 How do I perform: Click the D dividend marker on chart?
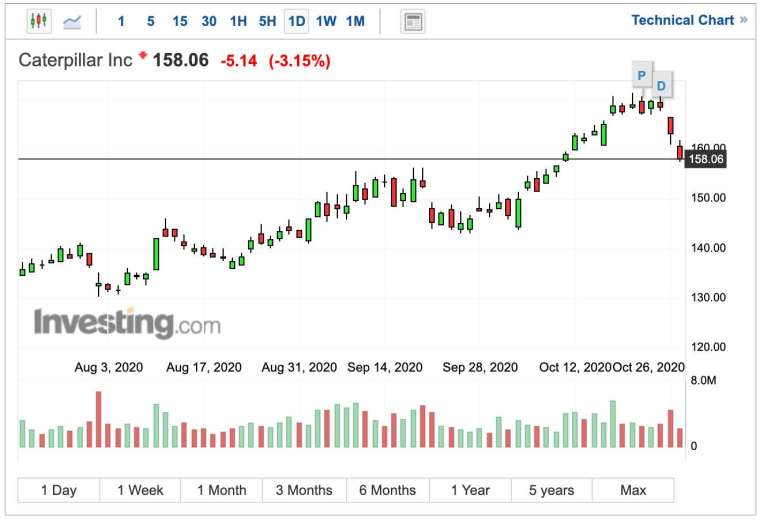point(661,86)
